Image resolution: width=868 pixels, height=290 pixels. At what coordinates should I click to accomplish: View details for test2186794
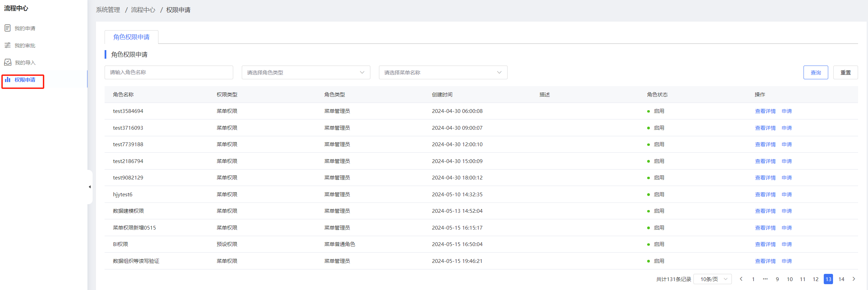[x=765, y=161]
